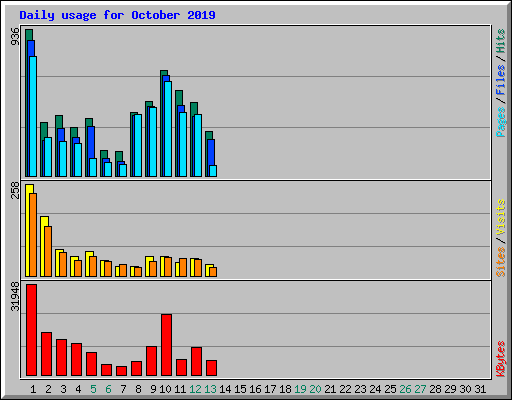Click the day 7 red KBytes bar
The width and height of the screenshot is (512, 400).
pos(121,371)
